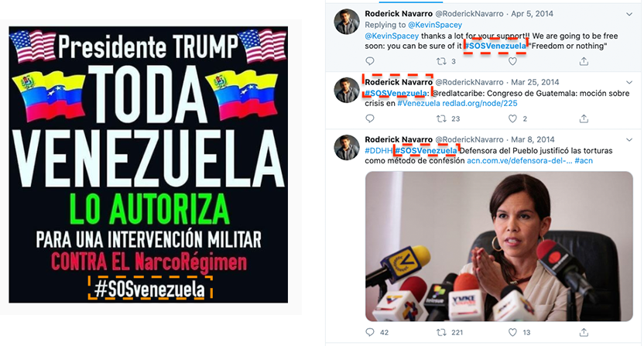Open the Presidente TRUMP Venezuela poster image

149,165
